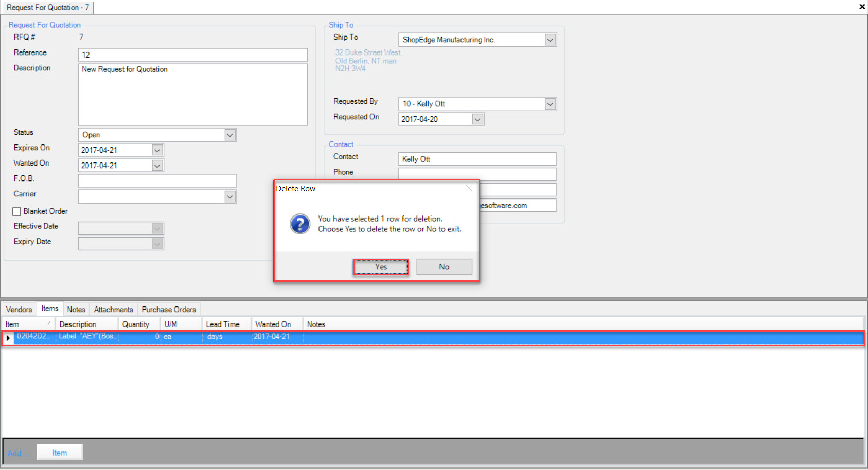This screenshot has height=470, width=868.
Task: Click the Item add button
Action: tap(60, 453)
